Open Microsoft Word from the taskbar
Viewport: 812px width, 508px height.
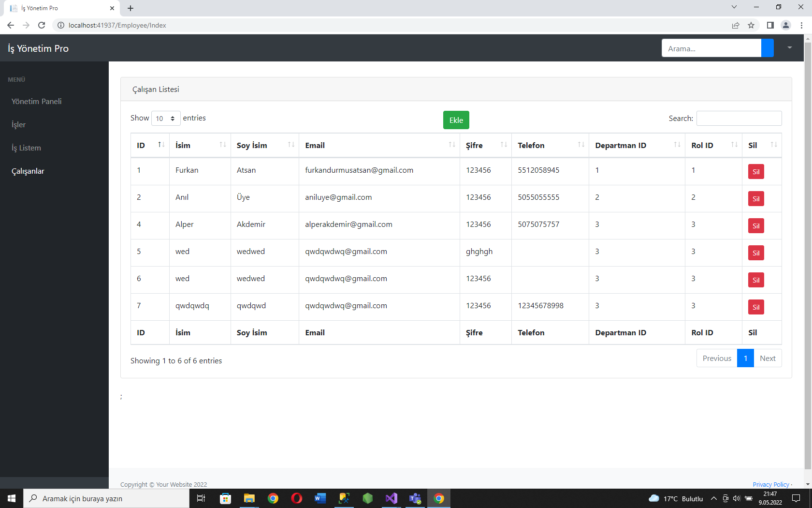click(320, 498)
